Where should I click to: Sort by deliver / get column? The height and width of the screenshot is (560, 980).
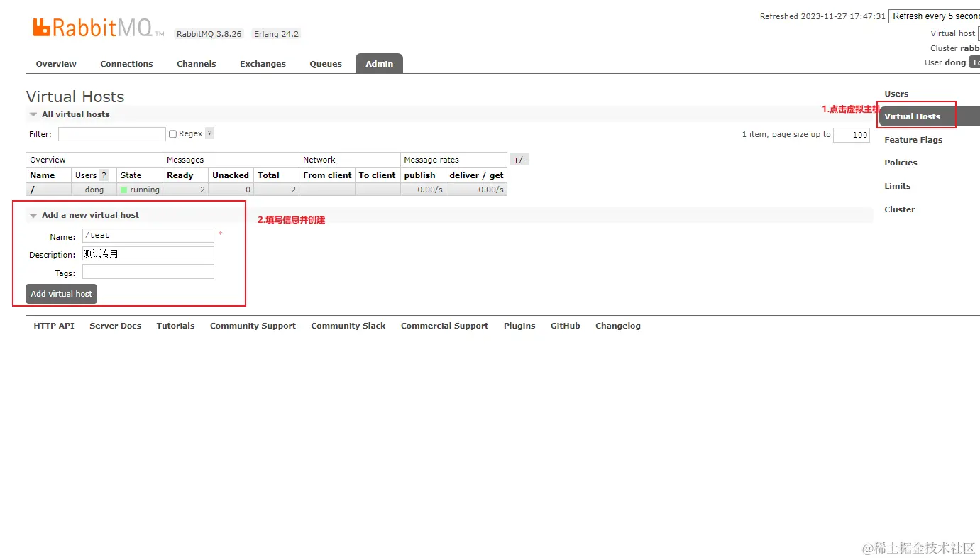coord(476,175)
